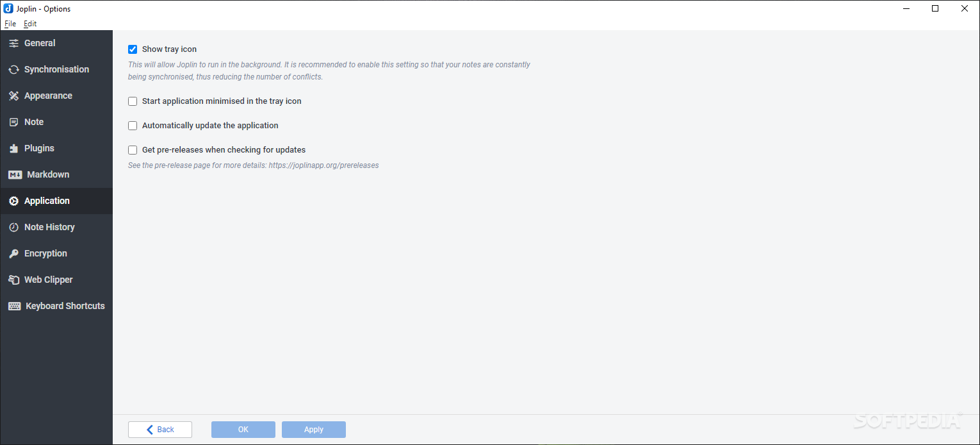The width and height of the screenshot is (980, 445).
Task: Click the Apply button
Action: click(x=314, y=430)
